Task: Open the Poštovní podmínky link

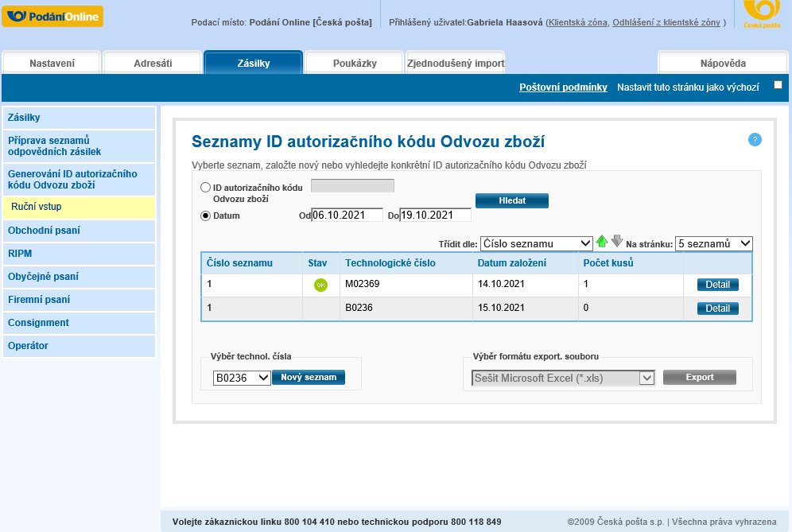Action: click(563, 87)
